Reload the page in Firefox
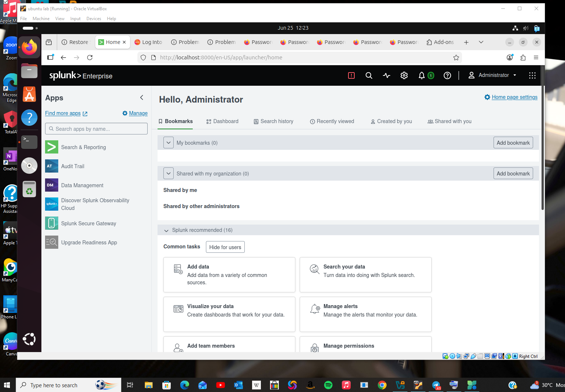The image size is (565, 392). pyautogui.click(x=90, y=58)
